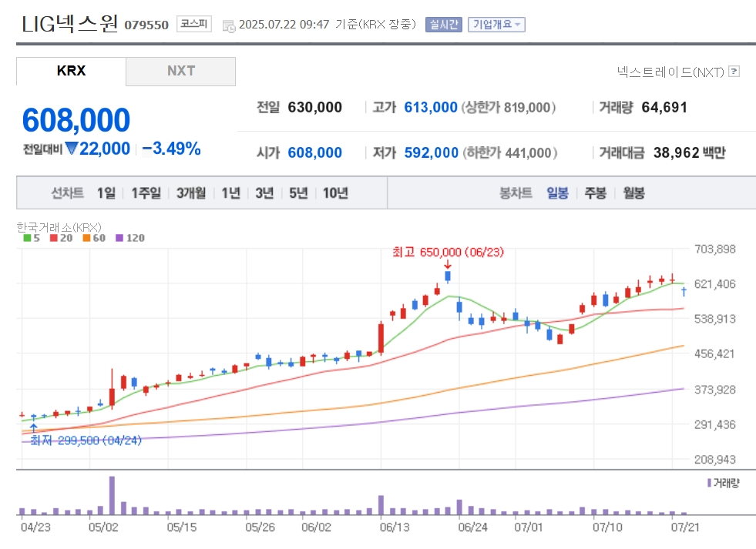Toggle the 실시간 realtime button

coord(444,25)
